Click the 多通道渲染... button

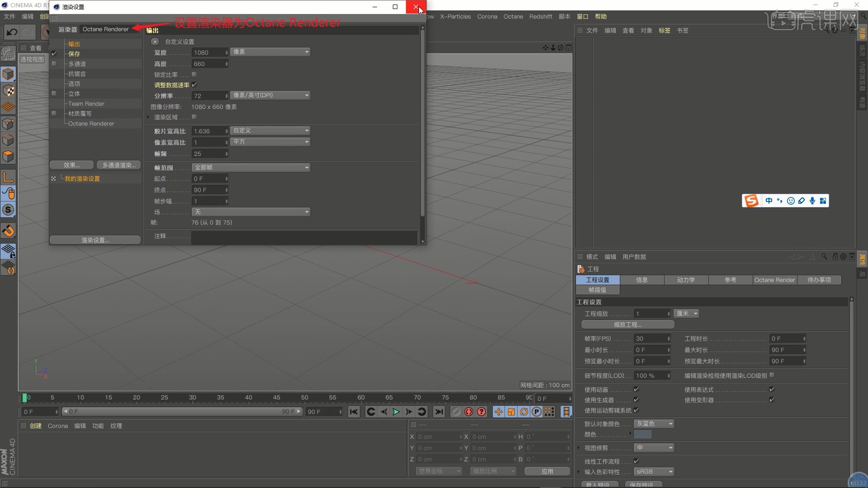tap(119, 165)
